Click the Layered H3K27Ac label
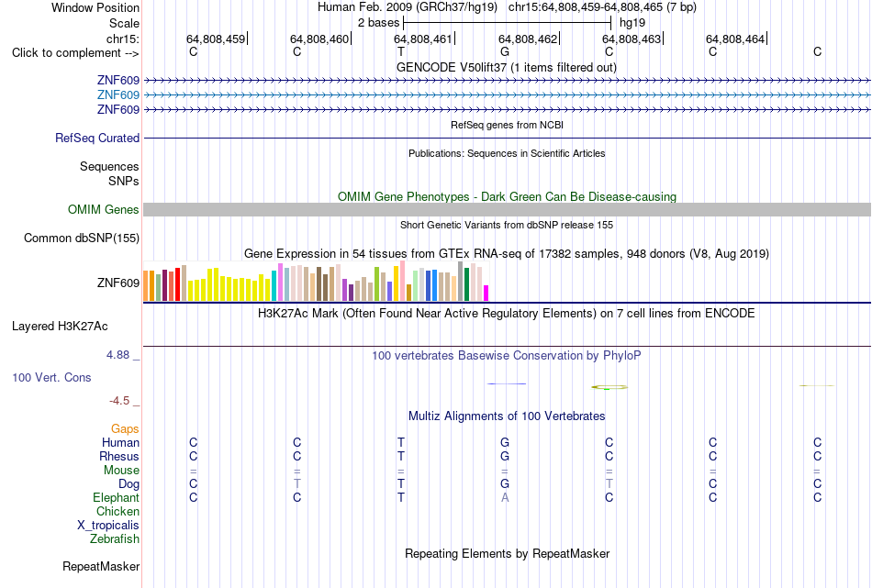 coord(60,327)
